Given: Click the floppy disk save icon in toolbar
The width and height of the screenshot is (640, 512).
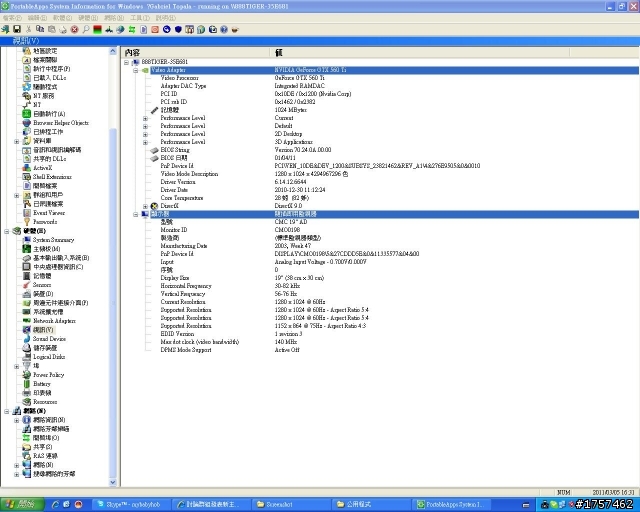Looking at the screenshot, I should pyautogui.click(x=17, y=29).
